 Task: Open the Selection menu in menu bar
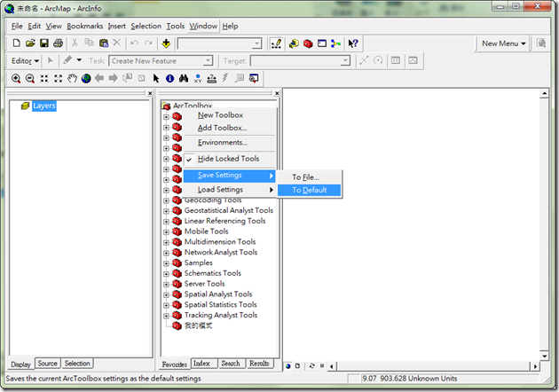pos(146,26)
